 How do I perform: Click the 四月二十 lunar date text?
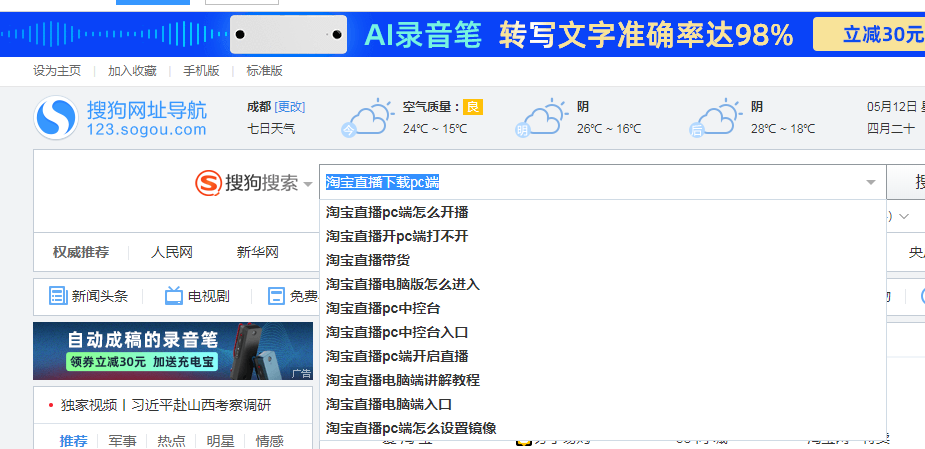891,128
